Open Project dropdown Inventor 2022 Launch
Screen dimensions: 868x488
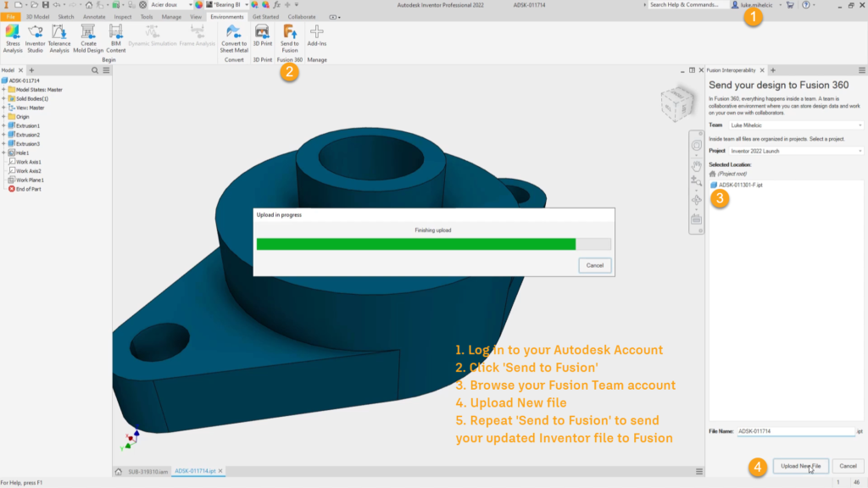796,151
